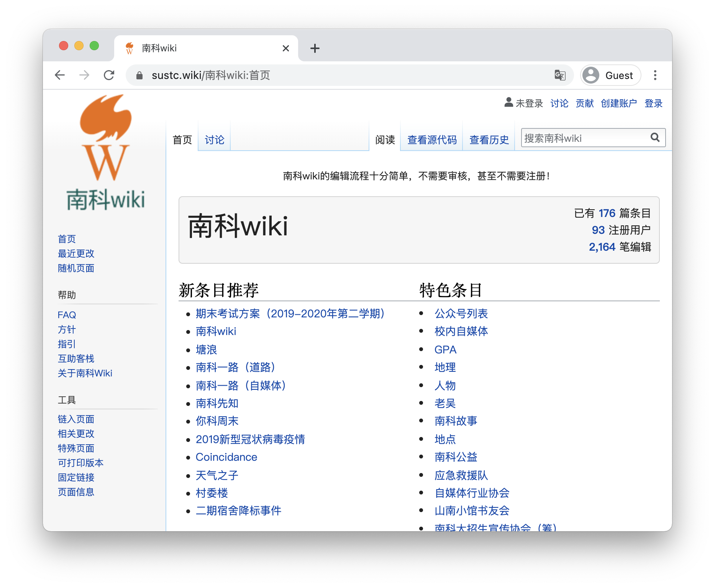715x588 pixels.
Task: Click the 登录 link
Action: pos(653,103)
